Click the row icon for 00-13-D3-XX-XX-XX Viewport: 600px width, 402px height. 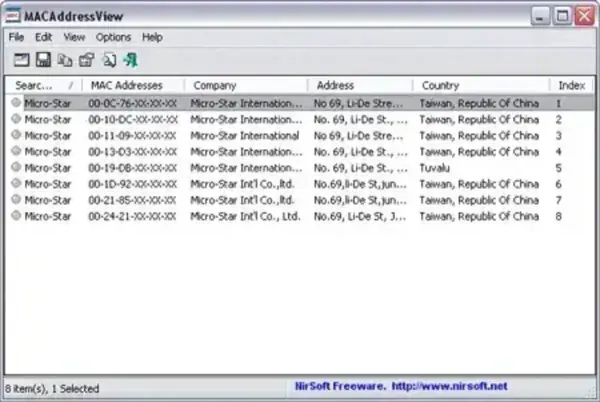click(16, 151)
